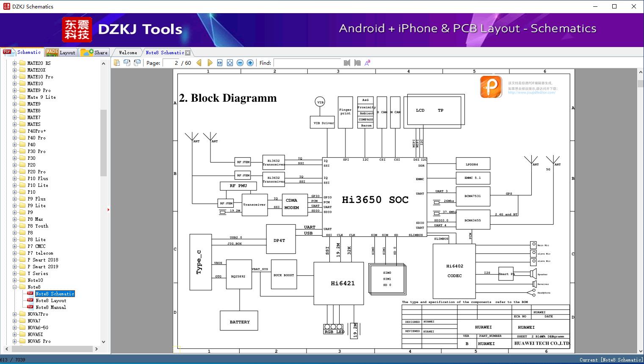
Task: Click the fit width icon
Action: coord(220,63)
